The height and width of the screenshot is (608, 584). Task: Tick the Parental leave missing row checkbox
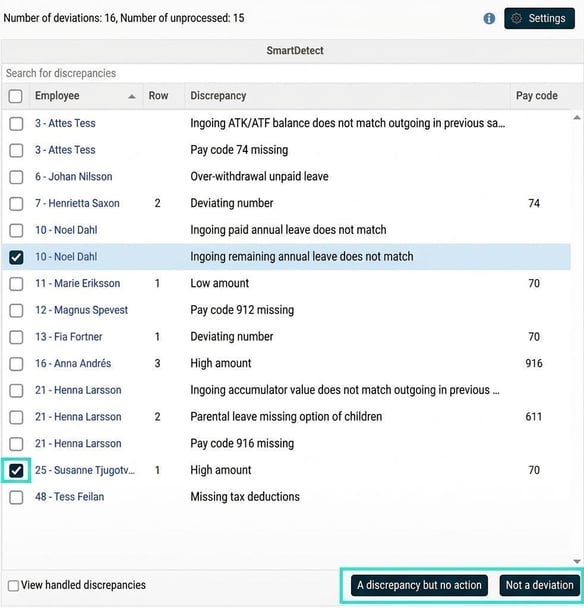click(x=16, y=417)
